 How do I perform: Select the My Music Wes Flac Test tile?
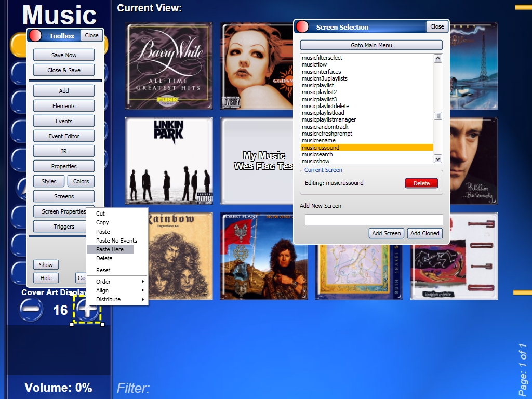[x=257, y=161]
